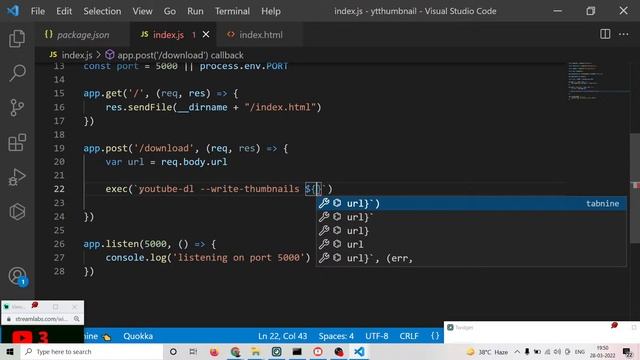The image size is (640, 360).
Task: Open the Accounts menu with badge
Action: click(18, 276)
